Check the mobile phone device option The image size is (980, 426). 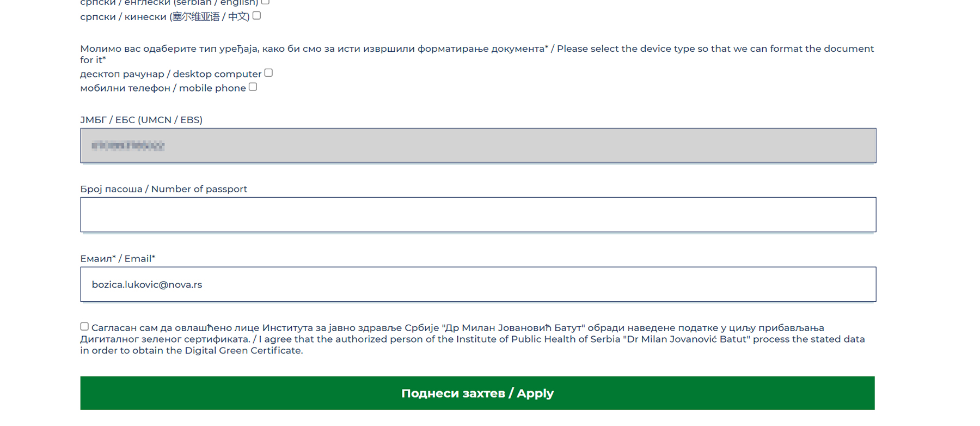click(253, 87)
